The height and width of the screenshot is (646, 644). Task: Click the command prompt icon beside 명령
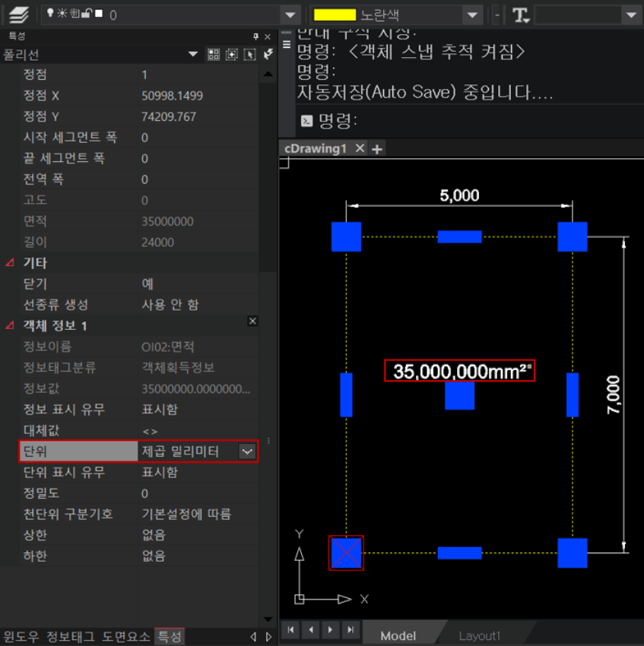[x=306, y=121]
